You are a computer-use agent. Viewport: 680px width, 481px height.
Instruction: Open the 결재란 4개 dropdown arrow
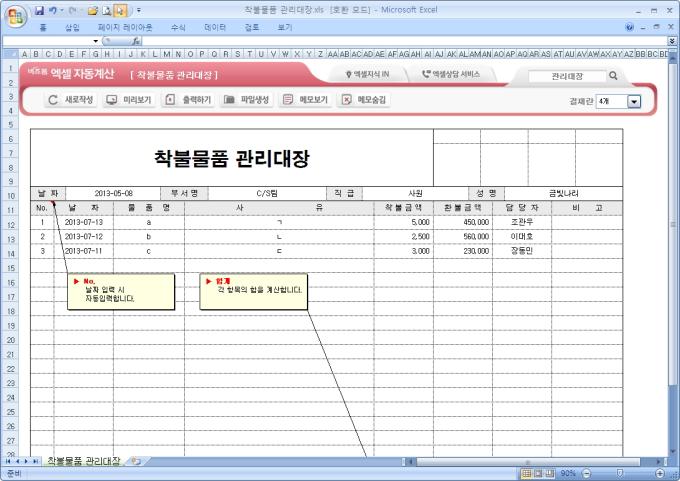pos(634,102)
